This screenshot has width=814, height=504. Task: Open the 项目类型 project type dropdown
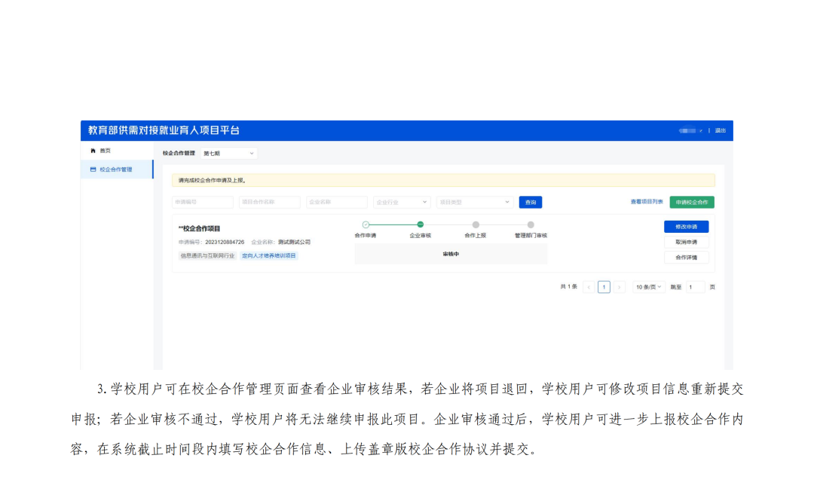[x=474, y=201]
